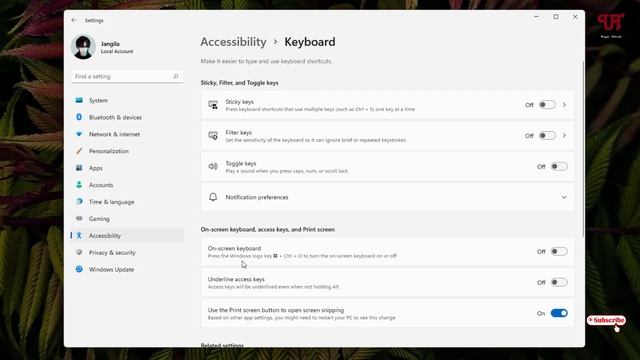640x360 pixels.
Task: Click the Filter keys keyboard icon
Action: point(213,136)
